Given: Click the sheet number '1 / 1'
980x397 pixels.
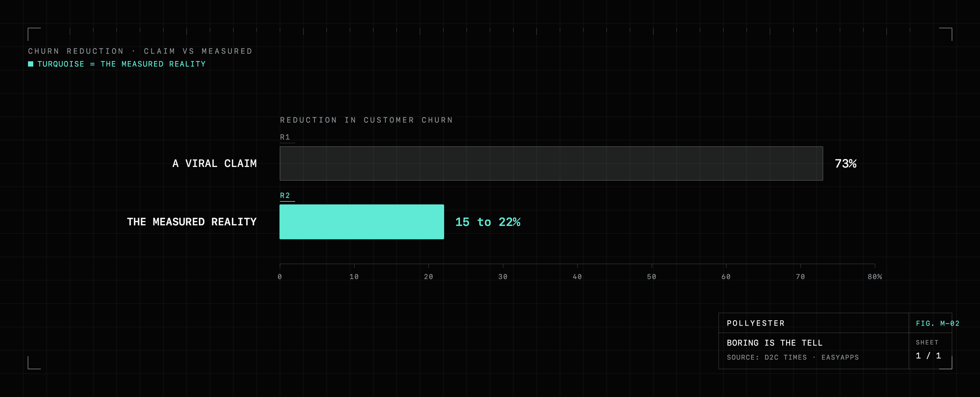Looking at the screenshot, I should (x=928, y=356).
